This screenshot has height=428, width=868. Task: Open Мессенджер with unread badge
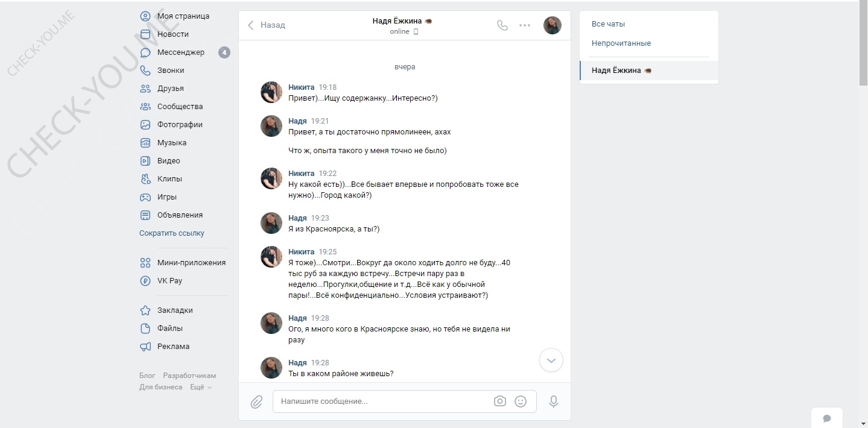pyautogui.click(x=180, y=52)
